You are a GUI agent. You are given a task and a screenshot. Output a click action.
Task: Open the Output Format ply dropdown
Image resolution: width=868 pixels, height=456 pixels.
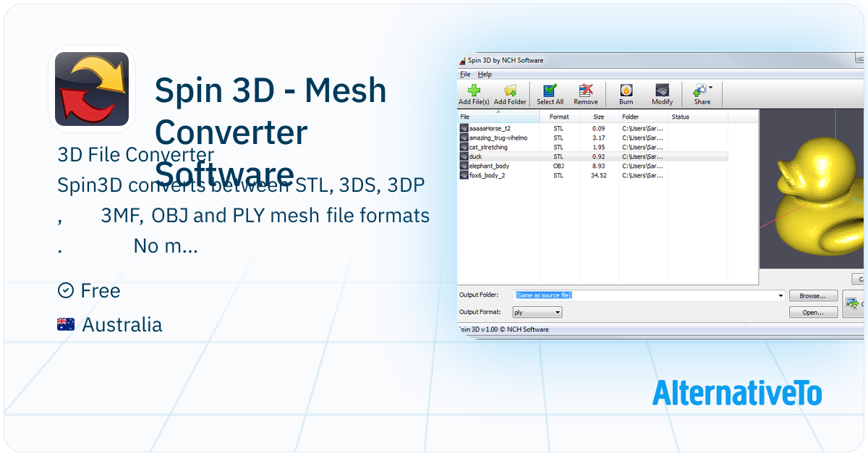(x=537, y=313)
